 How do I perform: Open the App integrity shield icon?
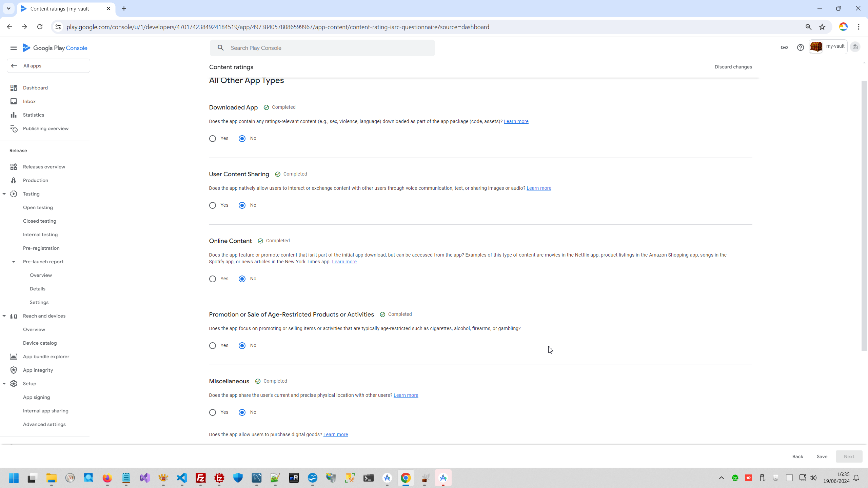pyautogui.click(x=14, y=370)
